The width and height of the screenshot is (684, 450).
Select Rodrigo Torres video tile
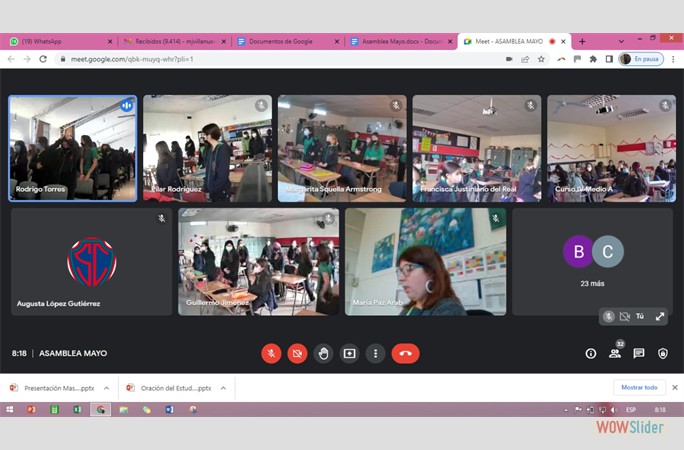(73, 148)
